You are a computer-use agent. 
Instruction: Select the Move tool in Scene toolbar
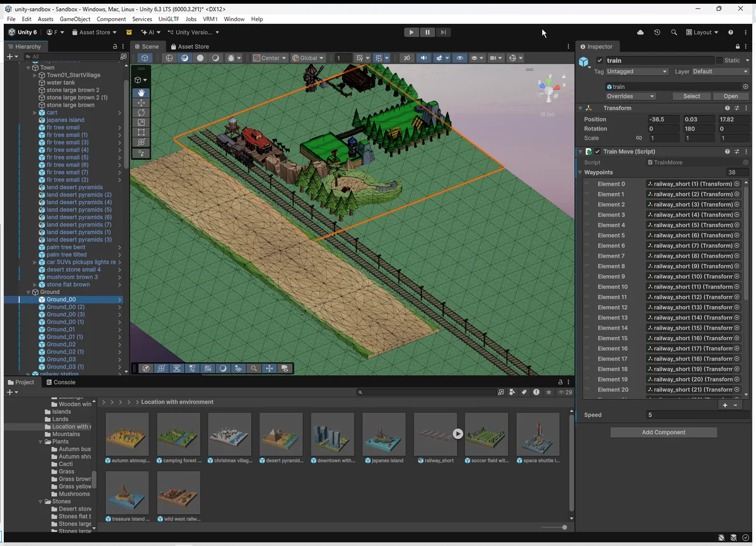(x=141, y=103)
